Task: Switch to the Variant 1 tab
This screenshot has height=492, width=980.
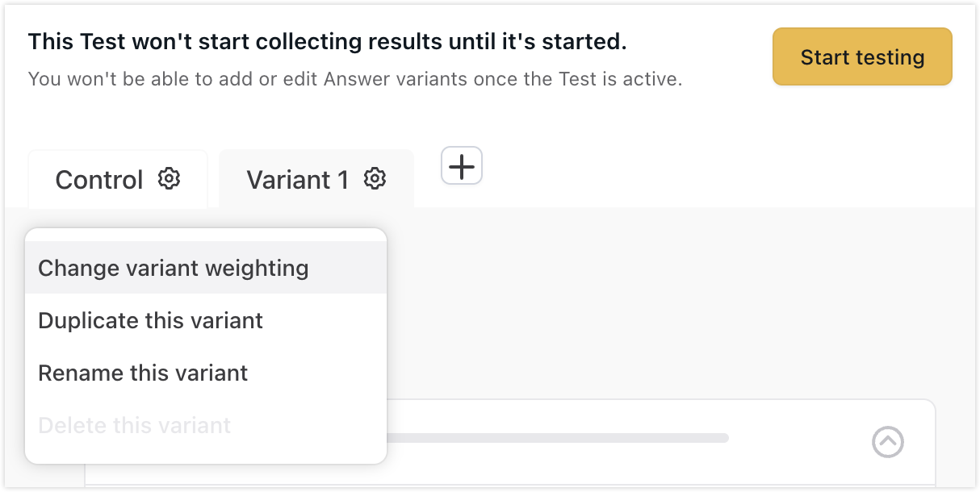Action: tap(316, 179)
